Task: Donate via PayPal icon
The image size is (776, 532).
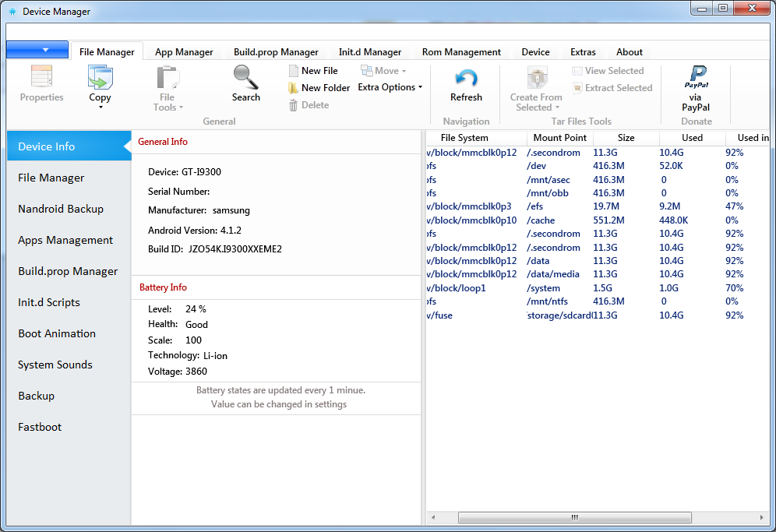Action: click(x=695, y=77)
